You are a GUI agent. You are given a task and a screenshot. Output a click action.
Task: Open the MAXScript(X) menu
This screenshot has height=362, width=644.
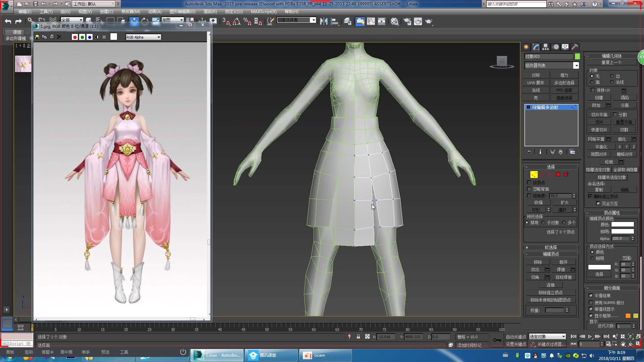(x=264, y=11)
